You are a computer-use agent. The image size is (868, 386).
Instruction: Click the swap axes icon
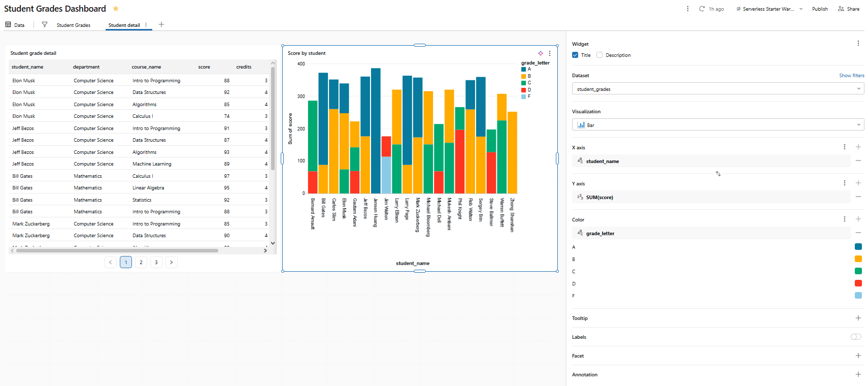718,174
